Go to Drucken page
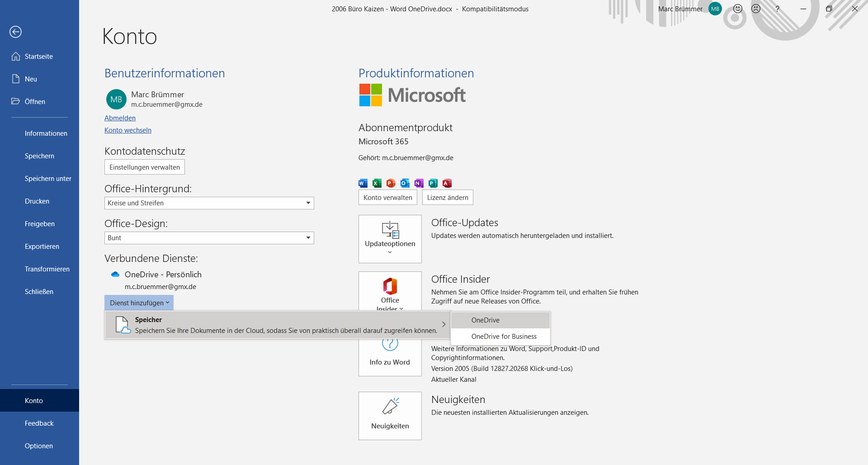This screenshot has width=868, height=465. point(39,201)
